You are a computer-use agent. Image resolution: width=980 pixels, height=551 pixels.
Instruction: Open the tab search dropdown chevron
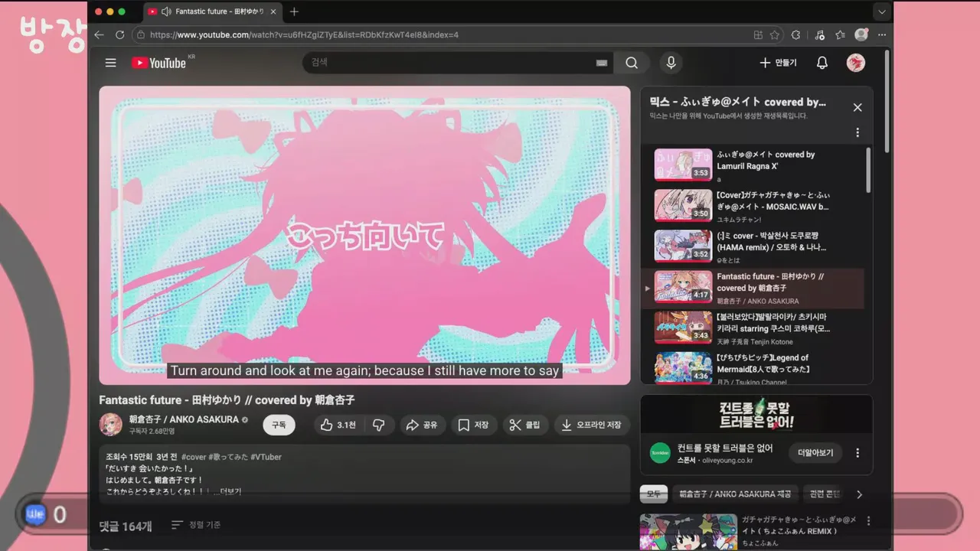[x=882, y=11]
